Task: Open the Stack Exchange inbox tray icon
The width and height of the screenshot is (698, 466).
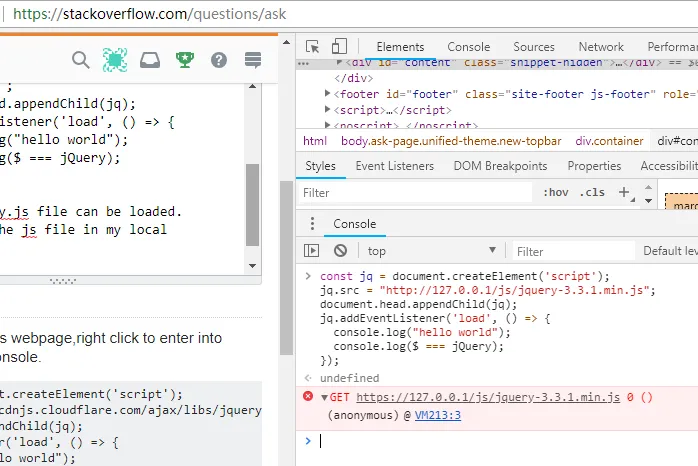Action: point(150,60)
